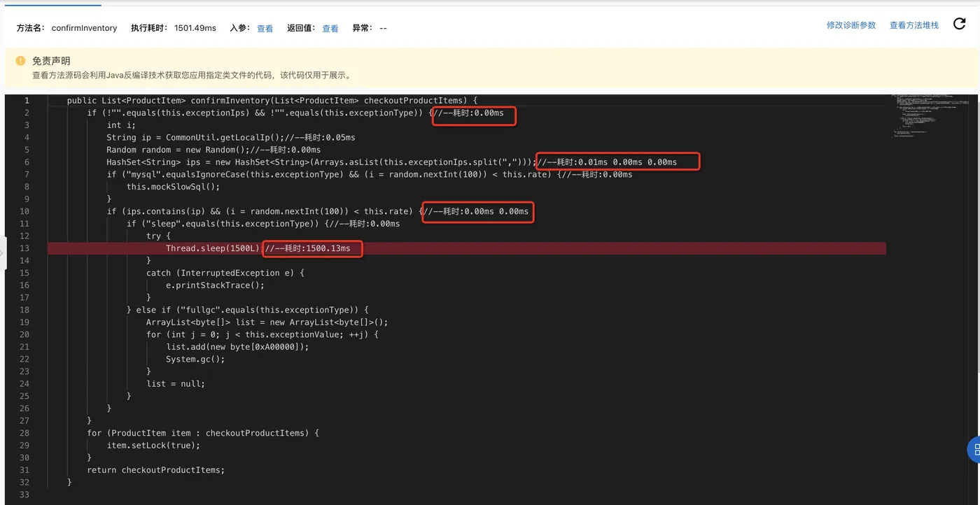Screen dimensions: 980x505
Task: Click the "fullgc".equals else-if line
Action: [x=248, y=310]
